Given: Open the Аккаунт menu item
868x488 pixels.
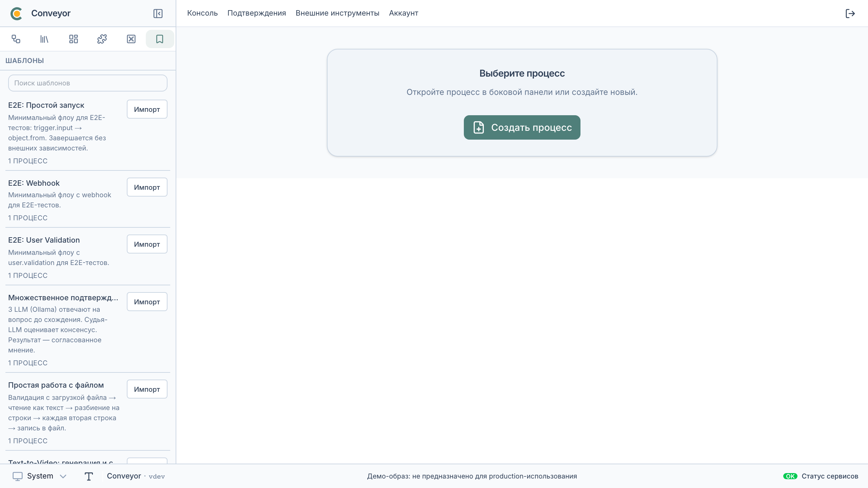Looking at the screenshot, I should click(403, 13).
